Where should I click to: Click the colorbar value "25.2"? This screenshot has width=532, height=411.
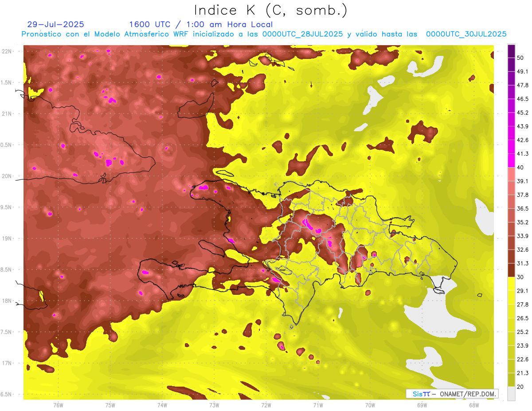pyautogui.click(x=523, y=332)
